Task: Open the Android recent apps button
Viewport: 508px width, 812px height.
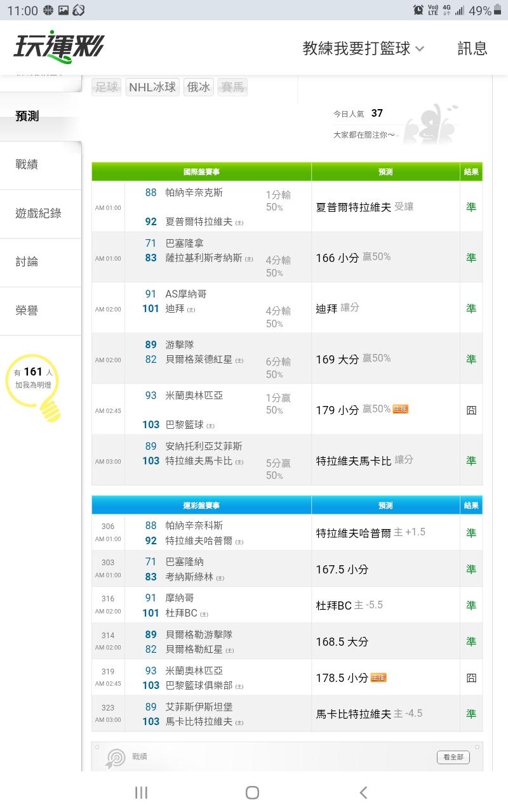Action: pos(141,792)
